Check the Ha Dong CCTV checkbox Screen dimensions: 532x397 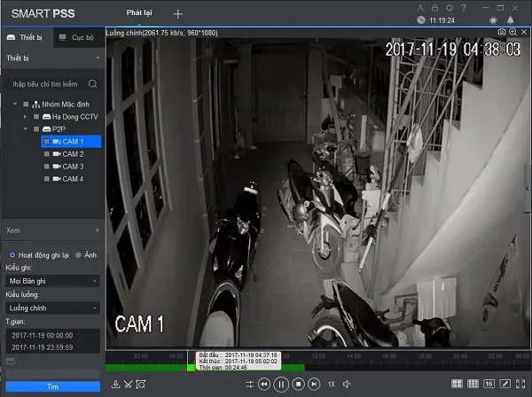coord(36,117)
